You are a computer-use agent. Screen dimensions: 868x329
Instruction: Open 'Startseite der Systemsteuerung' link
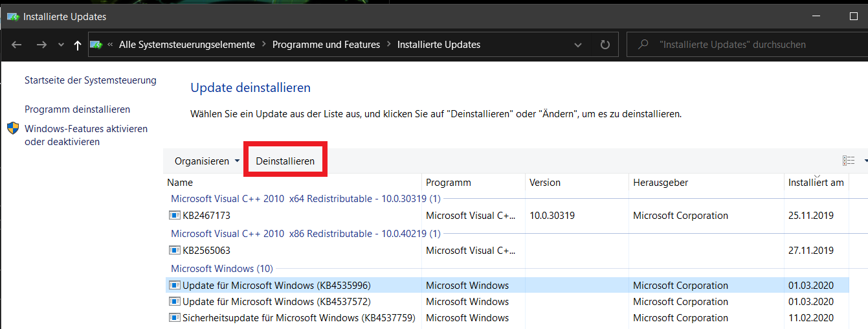pos(91,80)
